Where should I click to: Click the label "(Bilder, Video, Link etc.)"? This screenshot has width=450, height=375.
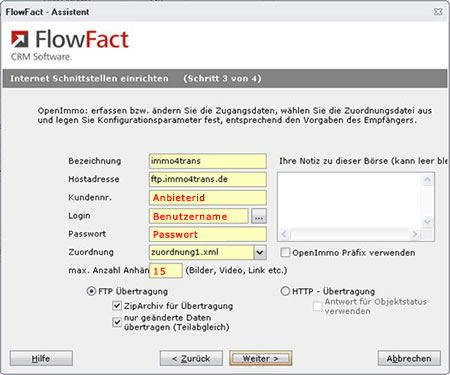236,270
